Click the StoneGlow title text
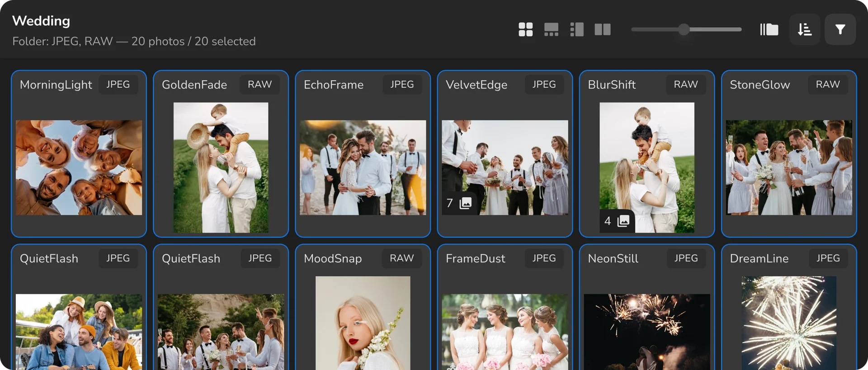The image size is (868, 370). [760, 85]
